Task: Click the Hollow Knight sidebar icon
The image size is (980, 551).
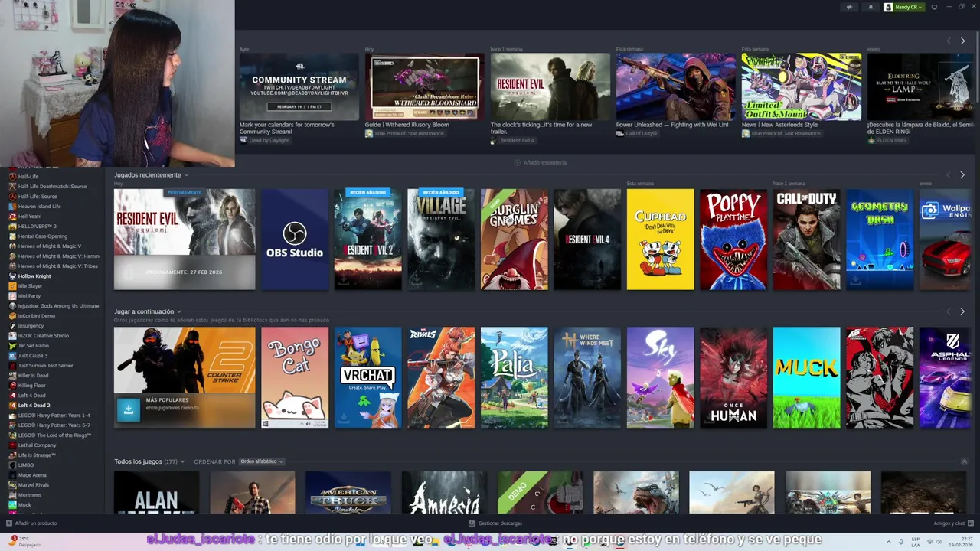Action: click(x=12, y=276)
